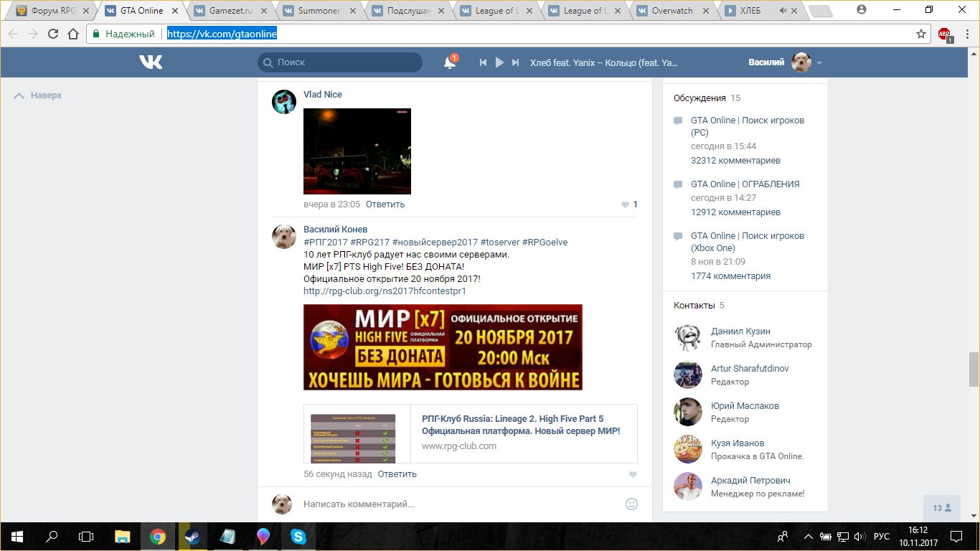The width and height of the screenshot is (980, 551).
Task: Open Кузя Иванов's contact profile
Action: pyautogui.click(x=738, y=443)
